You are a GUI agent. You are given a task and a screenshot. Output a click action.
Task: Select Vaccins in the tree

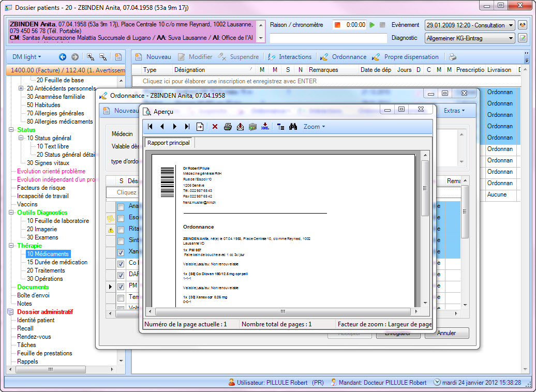pos(27,204)
